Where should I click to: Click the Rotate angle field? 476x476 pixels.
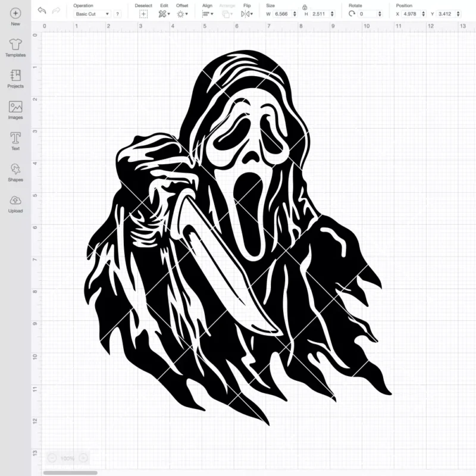(368, 14)
